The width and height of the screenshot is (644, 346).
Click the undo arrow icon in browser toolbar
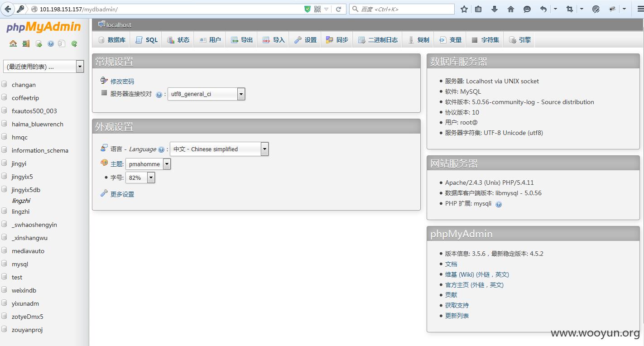point(543,9)
